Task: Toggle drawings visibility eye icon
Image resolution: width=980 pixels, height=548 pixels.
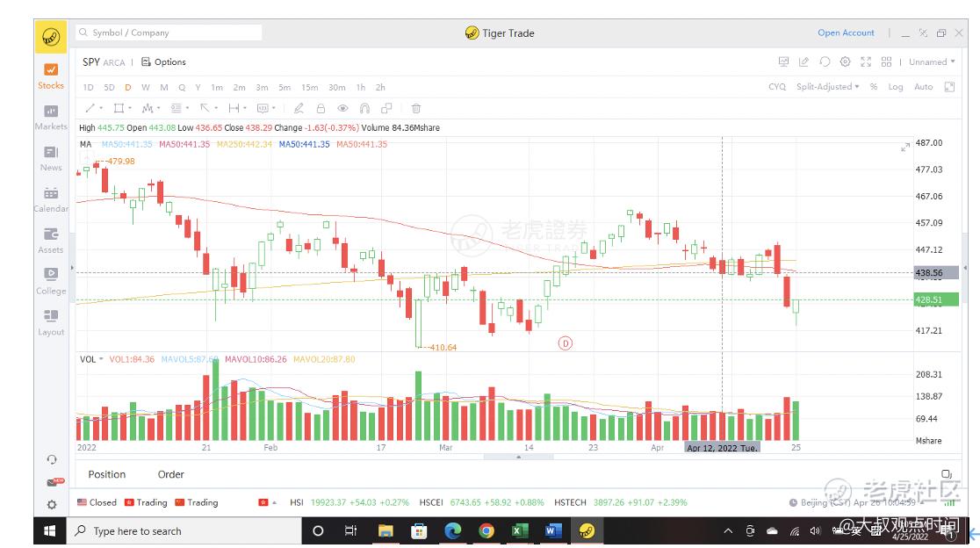Action: 342,108
